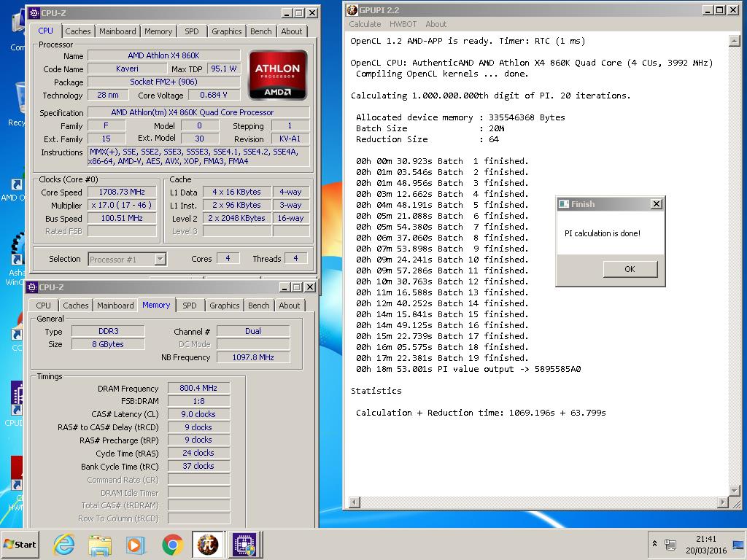Switch to Caches tab in bottom CPU-Z
The image size is (747, 560).
76,306
